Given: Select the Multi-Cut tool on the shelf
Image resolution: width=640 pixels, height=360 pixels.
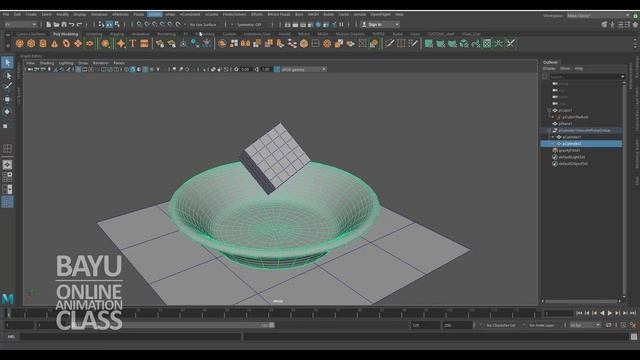Looking at the screenshot, I should 389,44.
